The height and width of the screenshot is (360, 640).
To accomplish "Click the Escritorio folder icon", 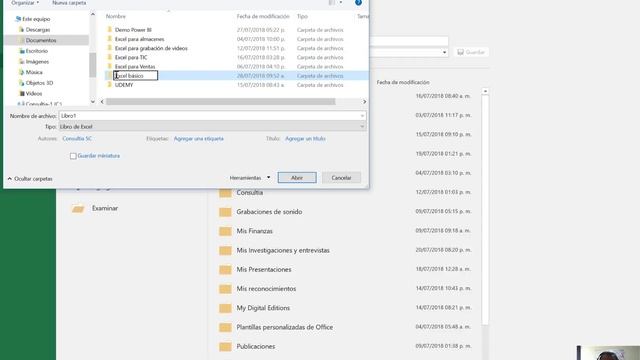I will [22, 51].
